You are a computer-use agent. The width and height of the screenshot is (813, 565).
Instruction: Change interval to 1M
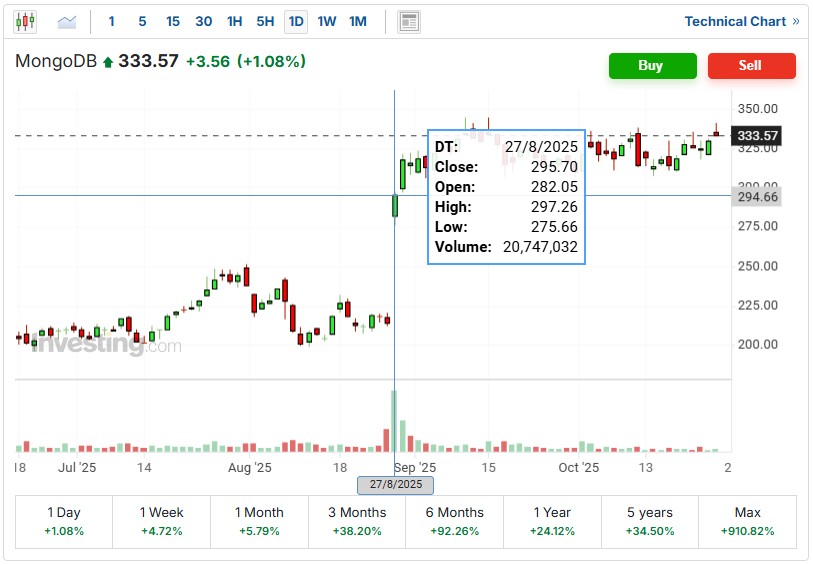pos(358,21)
